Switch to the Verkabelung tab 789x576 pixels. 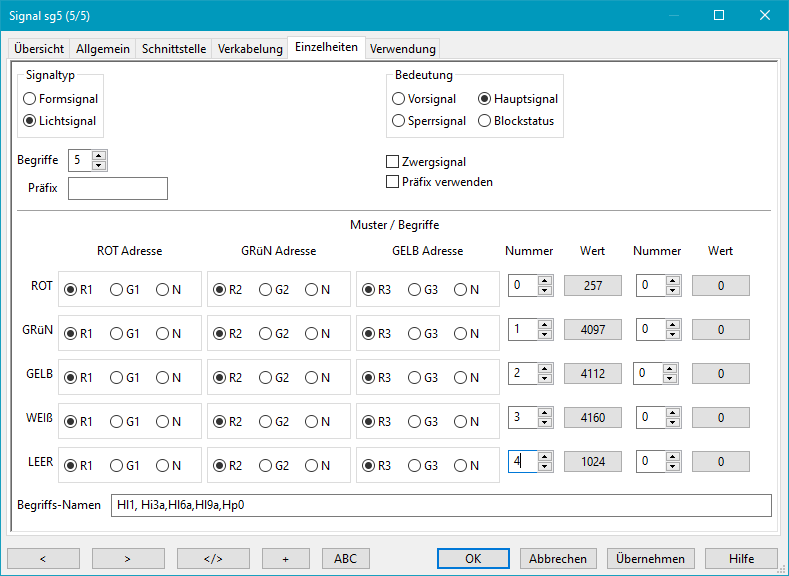click(x=250, y=49)
